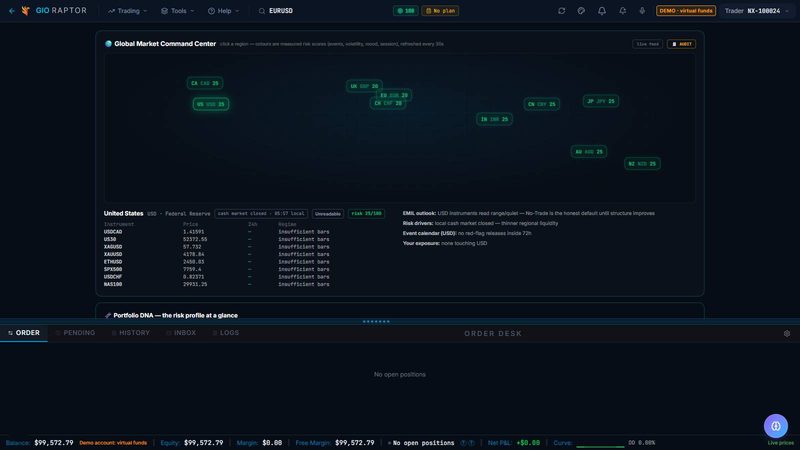Open the theme palette icon
Screen dimensions: 800x450
click(x=581, y=11)
